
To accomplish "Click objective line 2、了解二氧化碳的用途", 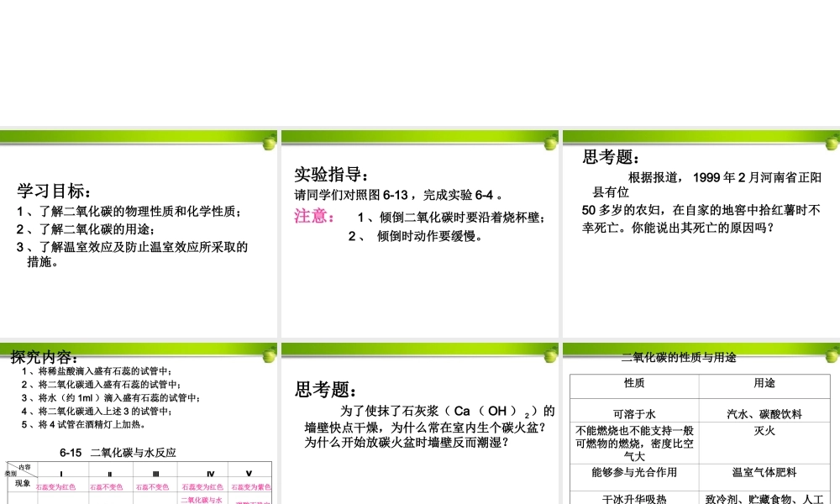I will point(86,229).
